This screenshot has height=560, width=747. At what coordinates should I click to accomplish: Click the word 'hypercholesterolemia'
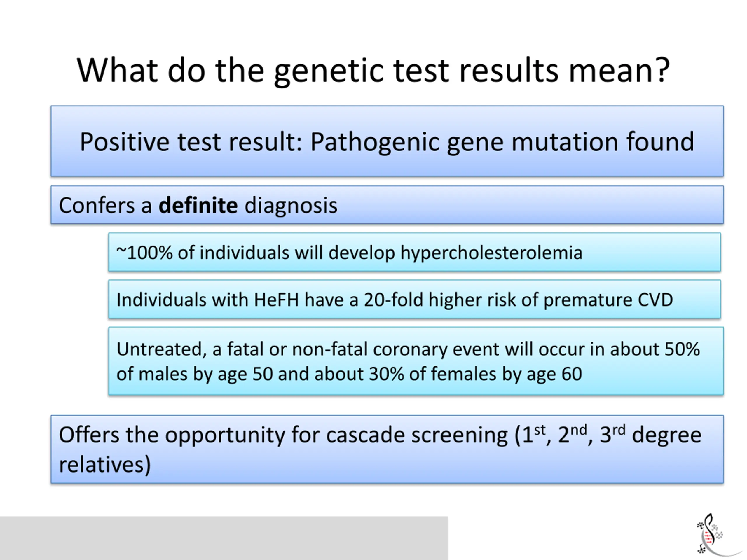coord(491,253)
